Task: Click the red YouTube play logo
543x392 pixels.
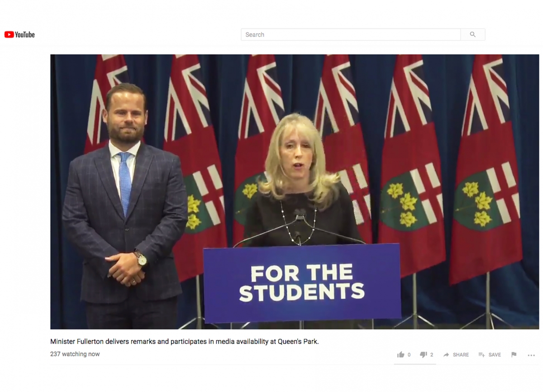Action: click(9, 34)
